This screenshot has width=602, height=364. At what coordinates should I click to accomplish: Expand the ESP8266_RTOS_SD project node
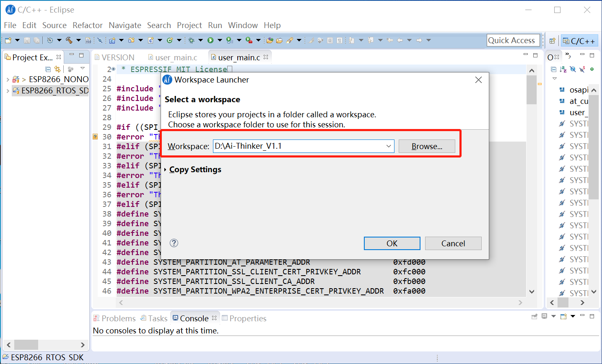[8, 90]
